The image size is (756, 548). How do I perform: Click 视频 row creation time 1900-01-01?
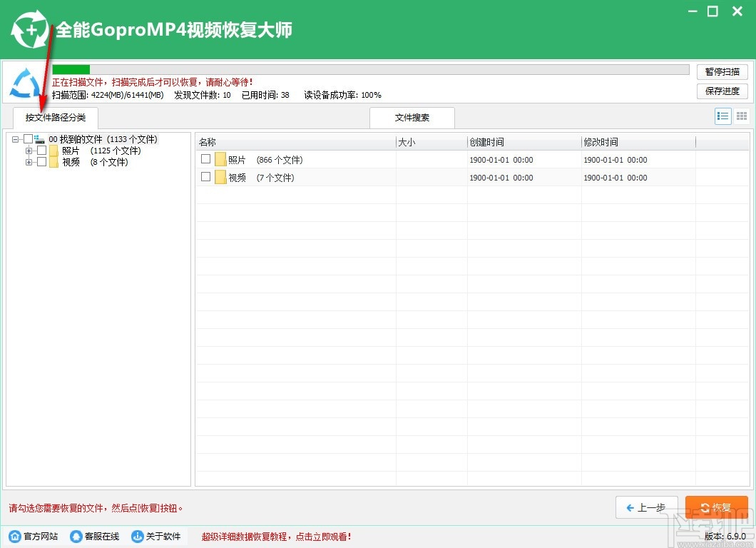[x=501, y=178]
